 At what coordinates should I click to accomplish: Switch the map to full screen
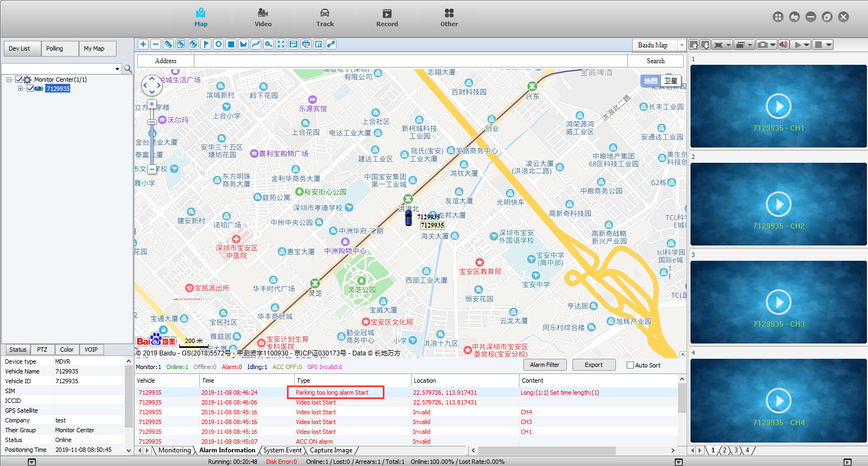point(281,45)
